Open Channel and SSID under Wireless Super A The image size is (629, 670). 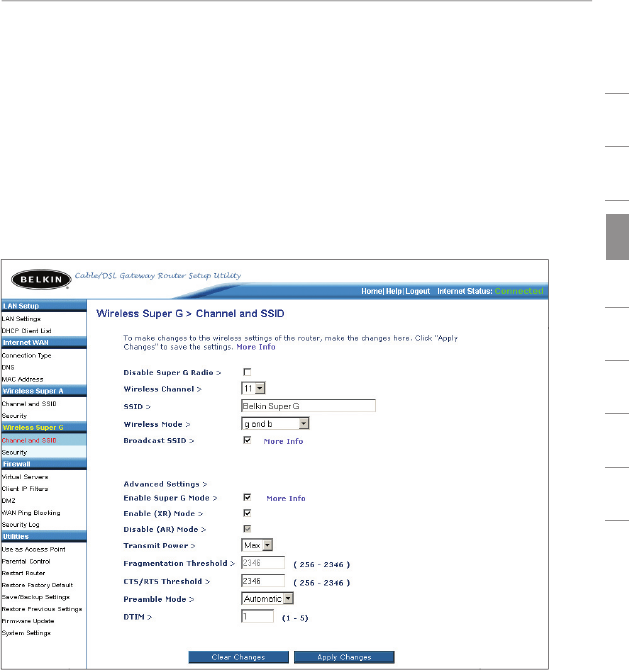tap(29, 404)
